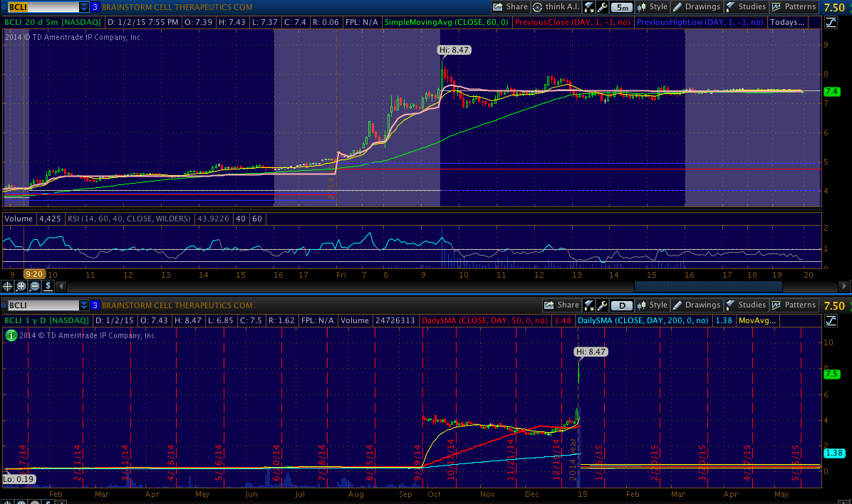Open the Patterns menu in bottom chart
The height and width of the screenshot is (504, 852).
click(794, 305)
